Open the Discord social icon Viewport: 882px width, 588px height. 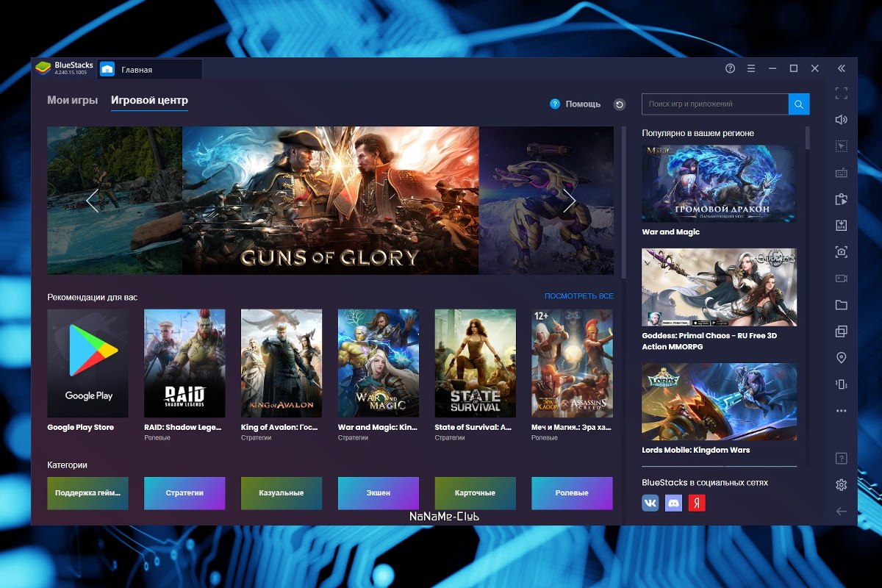pyautogui.click(x=673, y=503)
